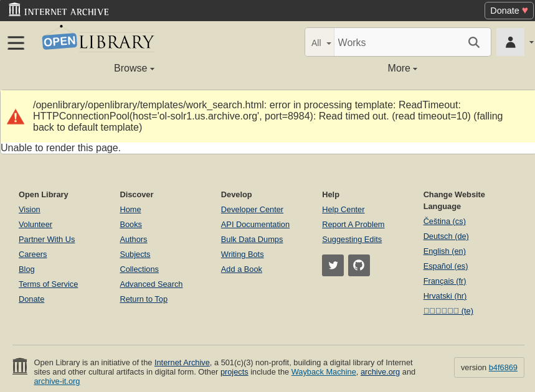Open the Terms of Service link
Screen dimensions: 535x392
tap(48, 284)
